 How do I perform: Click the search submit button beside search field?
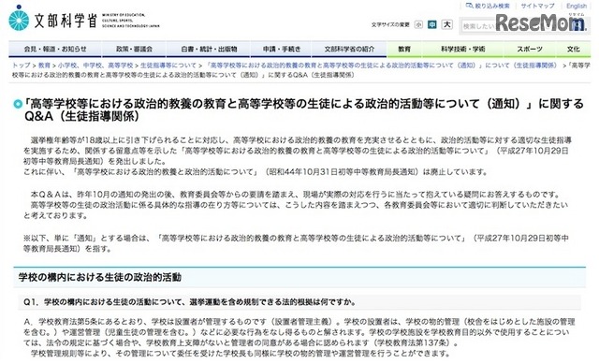(x=578, y=26)
